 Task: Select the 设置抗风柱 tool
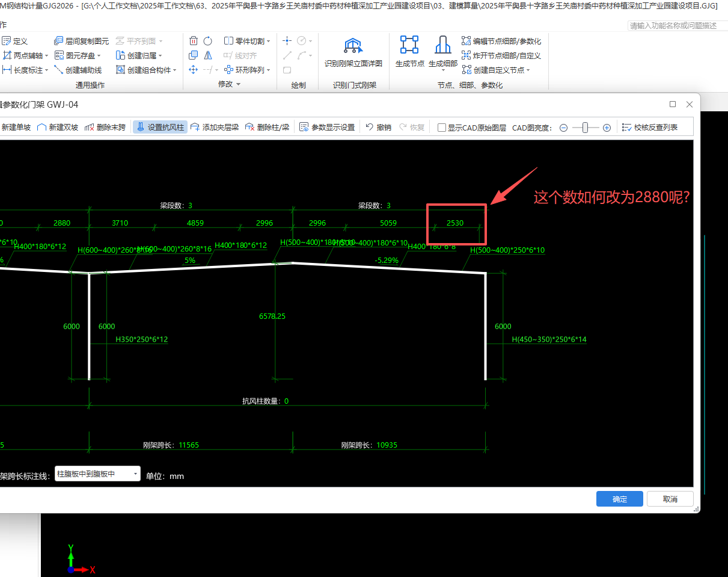161,127
